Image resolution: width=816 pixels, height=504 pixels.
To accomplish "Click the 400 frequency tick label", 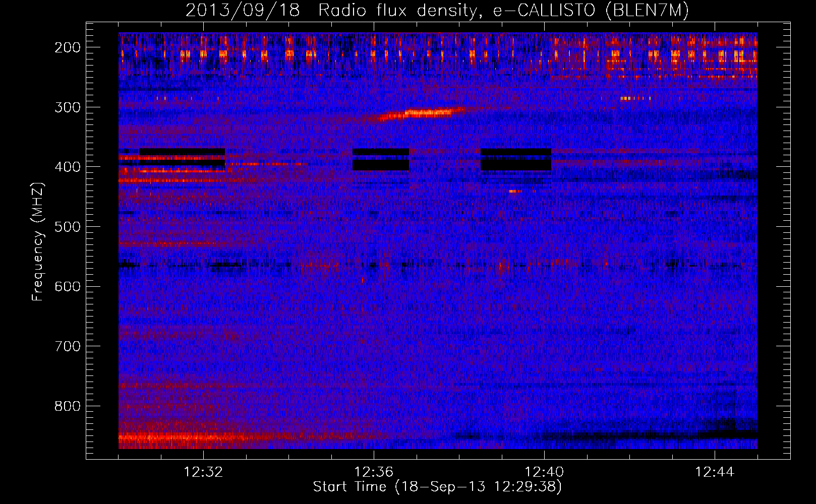I will 68,167.
